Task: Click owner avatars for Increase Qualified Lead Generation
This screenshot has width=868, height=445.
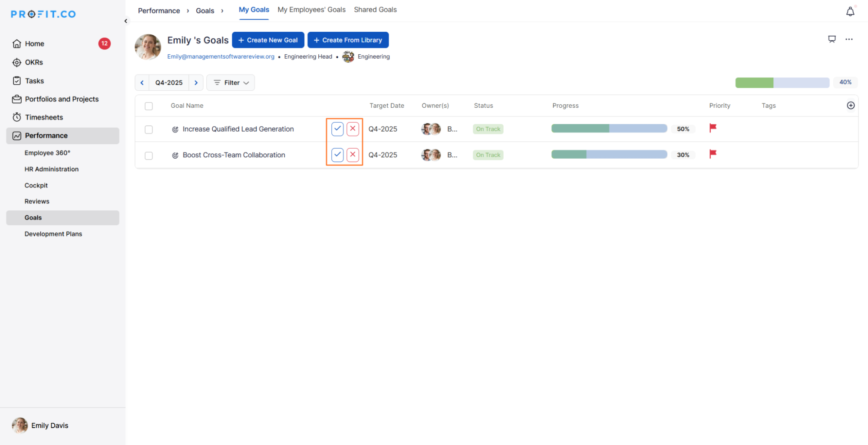Action: pyautogui.click(x=431, y=129)
